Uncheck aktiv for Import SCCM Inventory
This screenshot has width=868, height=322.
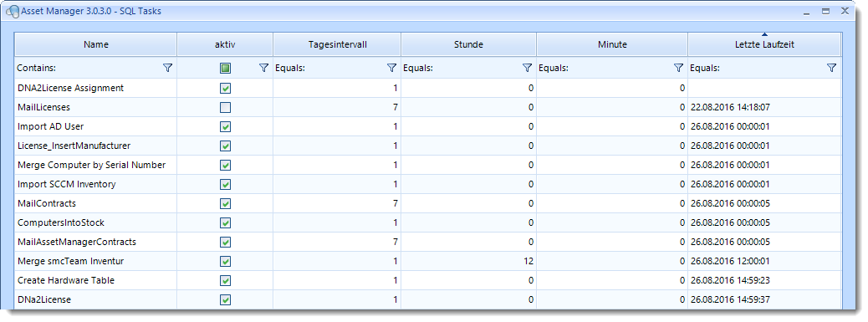click(x=225, y=184)
